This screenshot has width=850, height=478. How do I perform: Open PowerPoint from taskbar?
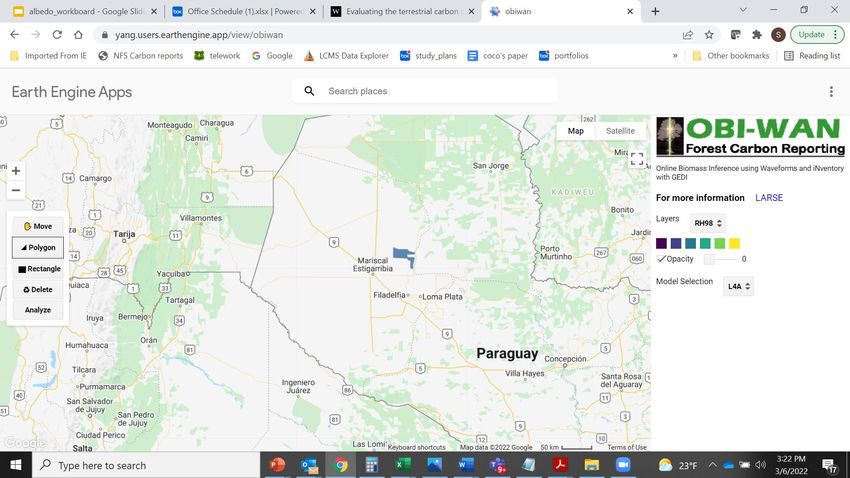click(278, 465)
